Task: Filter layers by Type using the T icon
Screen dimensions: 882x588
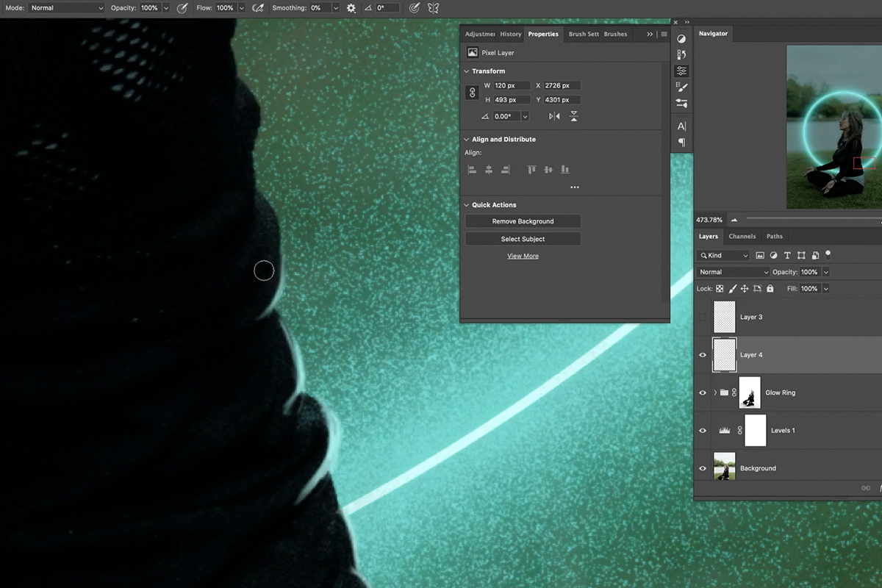Action: 786,255
